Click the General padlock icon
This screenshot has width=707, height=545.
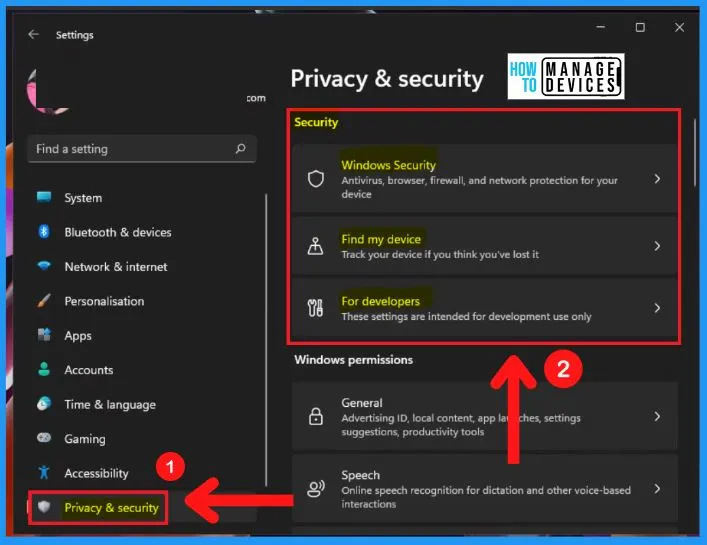point(316,416)
